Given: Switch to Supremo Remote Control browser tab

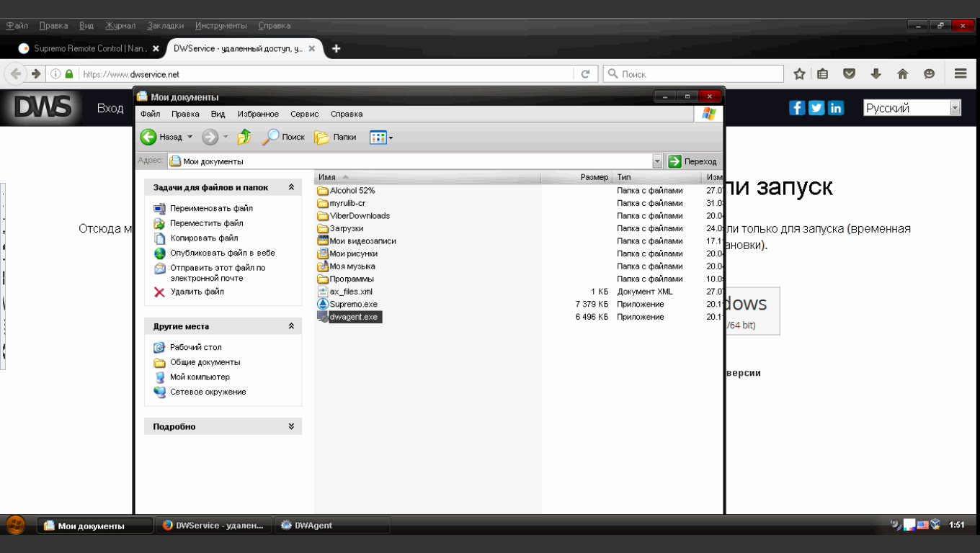Looking at the screenshot, I should tap(89, 49).
